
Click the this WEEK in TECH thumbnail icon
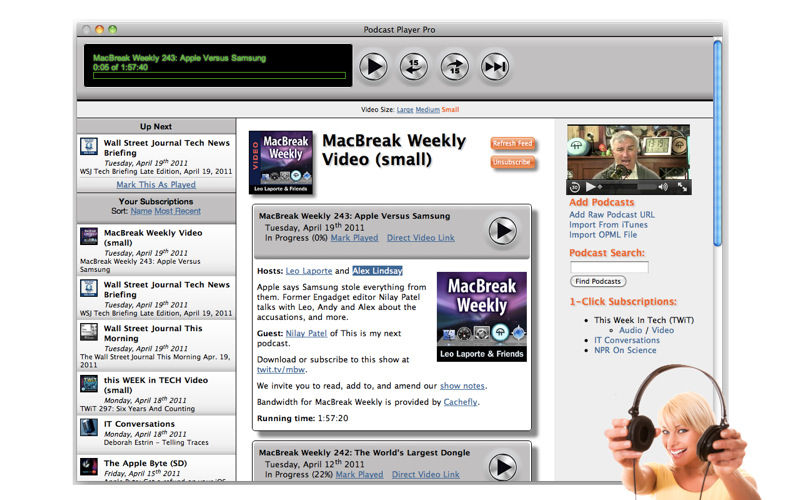89,384
